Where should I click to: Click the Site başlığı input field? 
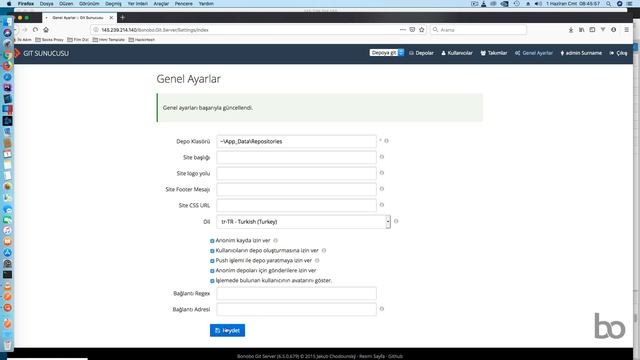[296, 157]
